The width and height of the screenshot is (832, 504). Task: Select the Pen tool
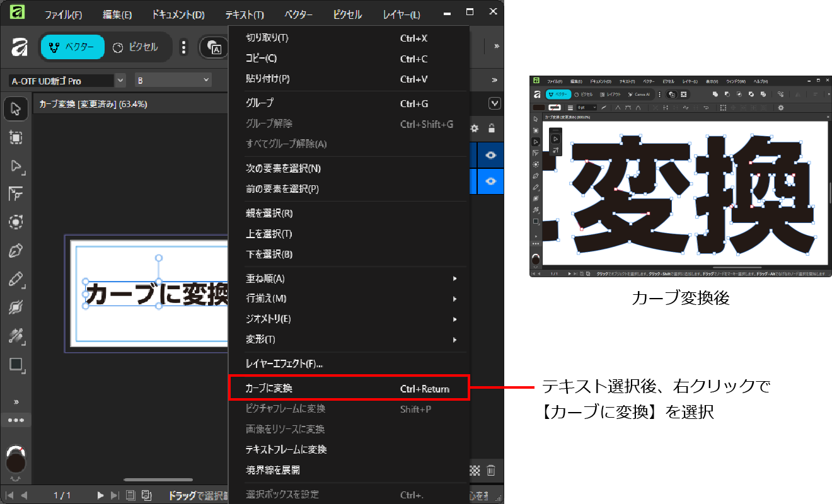(x=16, y=252)
